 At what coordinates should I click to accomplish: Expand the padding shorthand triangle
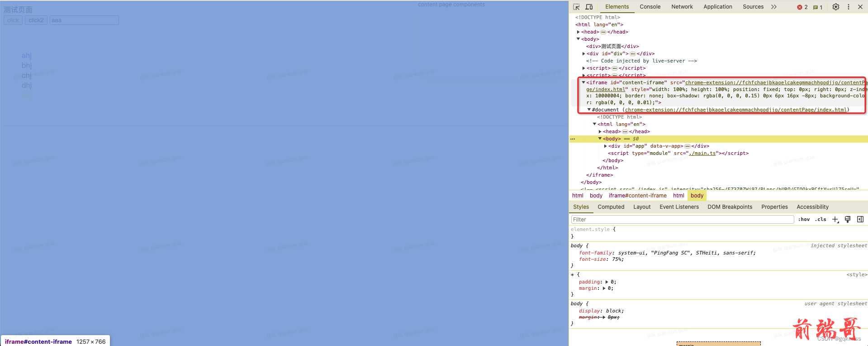[607, 282]
